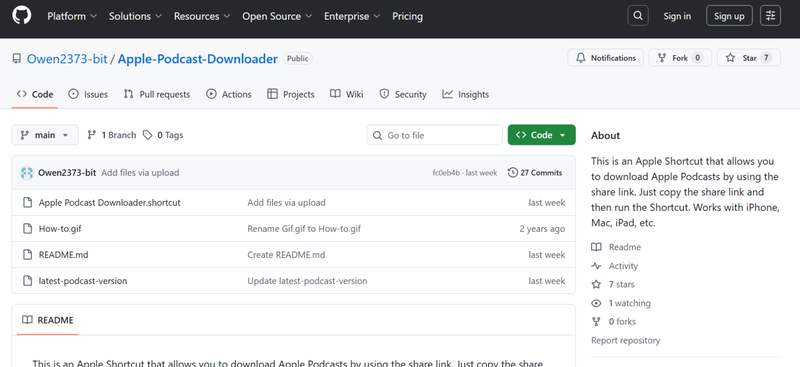The width and height of the screenshot is (800, 367).
Task: View 7 stars in About sidebar
Action: pyautogui.click(x=613, y=284)
